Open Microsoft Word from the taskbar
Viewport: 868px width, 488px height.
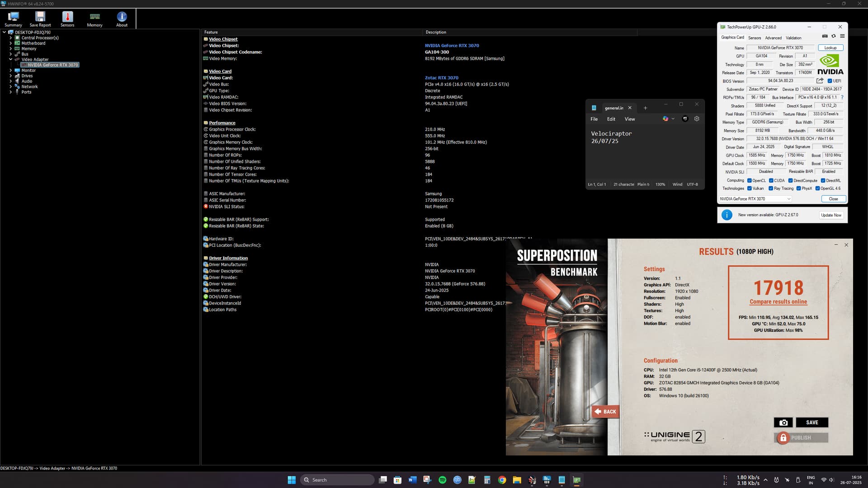(412, 480)
